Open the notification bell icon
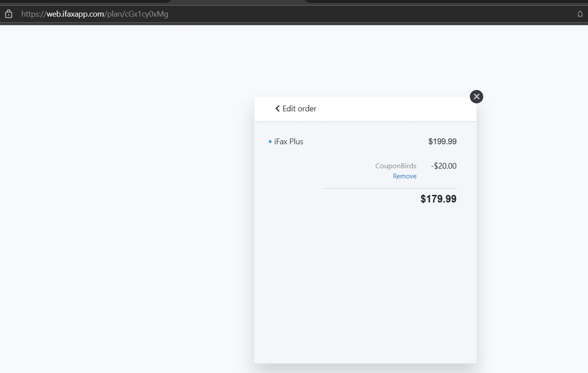The width and height of the screenshot is (588, 373). (x=580, y=14)
